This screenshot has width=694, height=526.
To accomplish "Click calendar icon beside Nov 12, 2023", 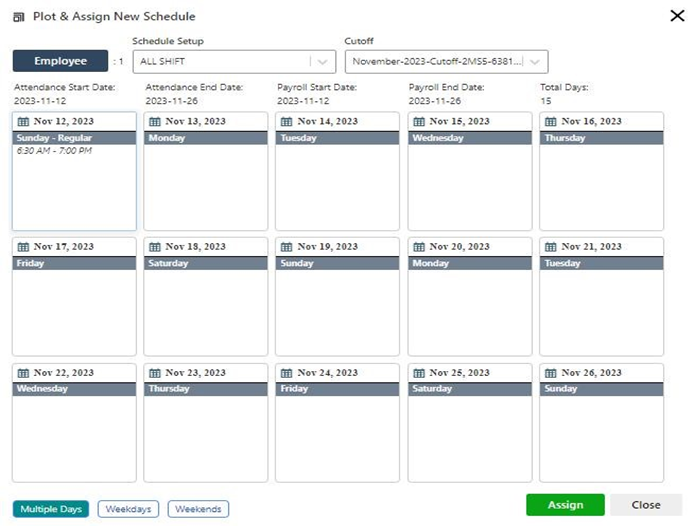I will 23,121.
